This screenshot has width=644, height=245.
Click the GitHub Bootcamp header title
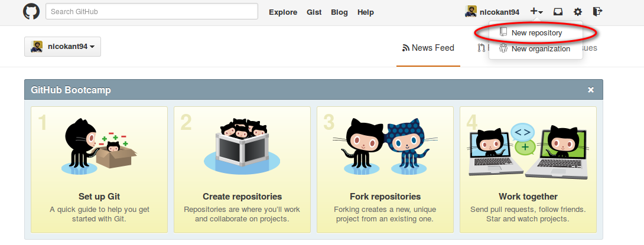point(71,90)
